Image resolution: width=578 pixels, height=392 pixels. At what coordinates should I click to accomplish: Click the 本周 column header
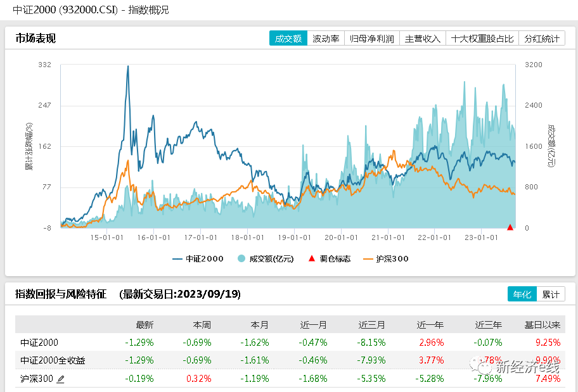coord(202,325)
